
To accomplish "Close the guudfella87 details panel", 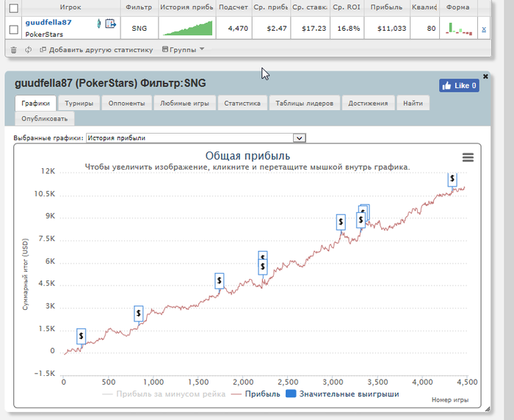I will (x=485, y=76).
